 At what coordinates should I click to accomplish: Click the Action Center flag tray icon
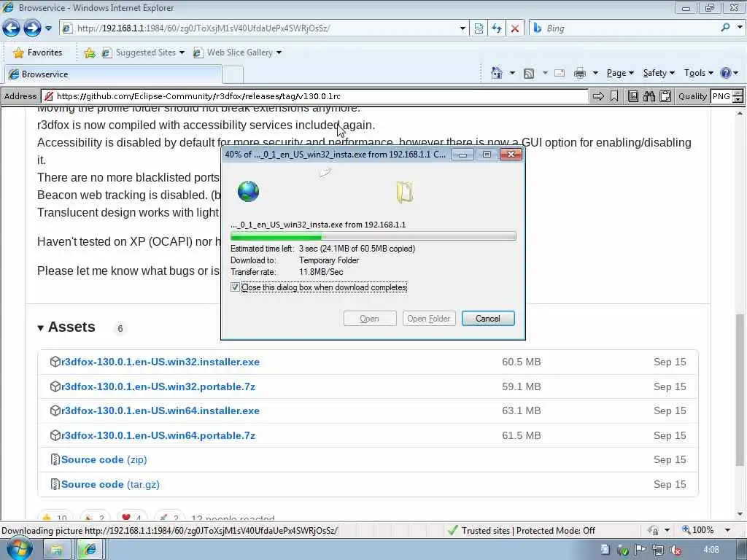(640, 550)
